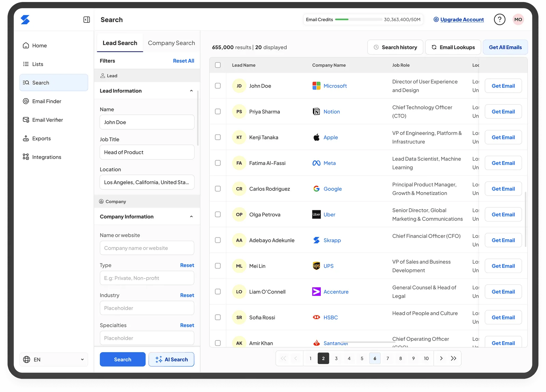This screenshot has width=546, height=392.
Task: Check the Adebayo Adekunle row checkbox
Action: [x=218, y=240]
